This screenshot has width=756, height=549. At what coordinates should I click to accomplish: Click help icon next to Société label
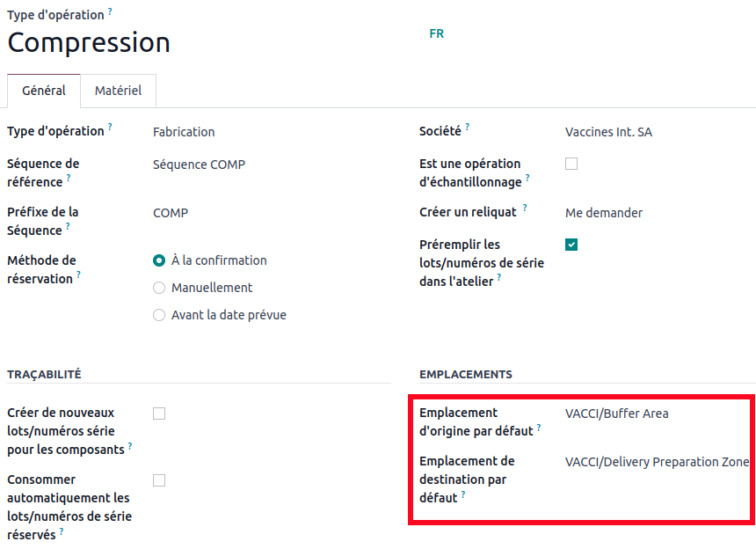(x=468, y=128)
